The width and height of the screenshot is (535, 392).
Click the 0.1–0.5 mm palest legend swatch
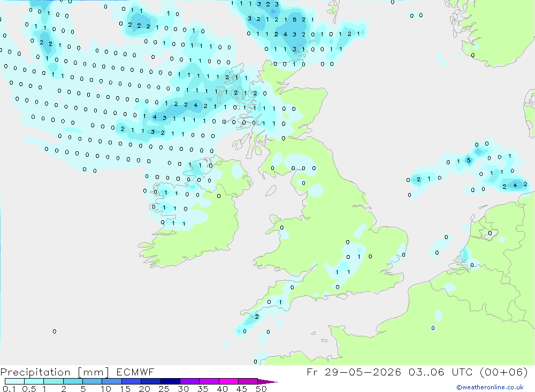point(14,381)
